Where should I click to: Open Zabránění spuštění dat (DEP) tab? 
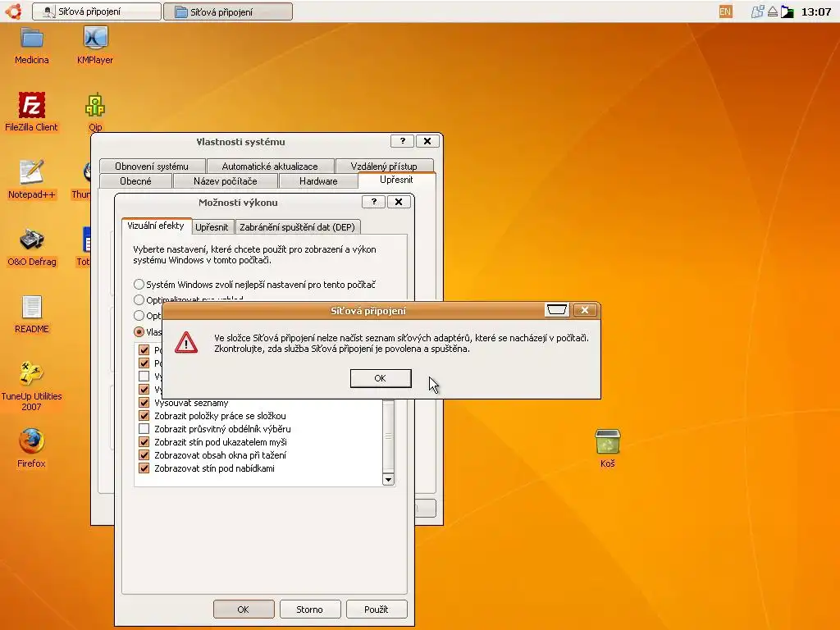tap(297, 227)
